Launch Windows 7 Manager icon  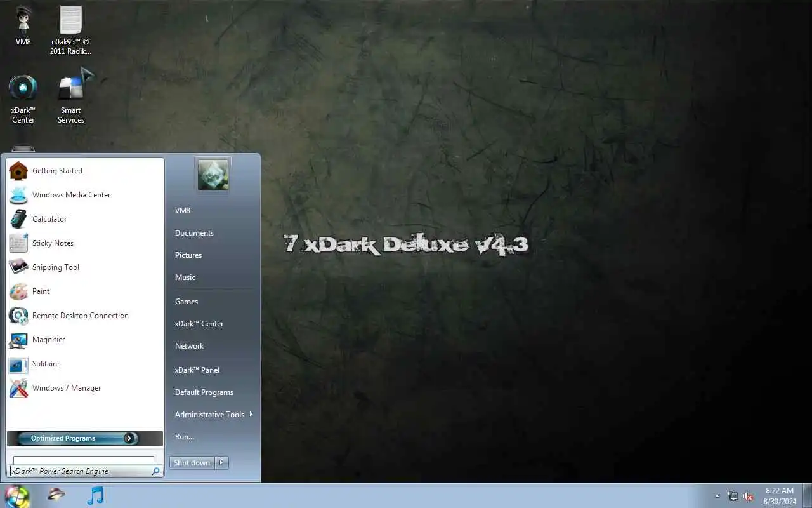[x=18, y=388]
